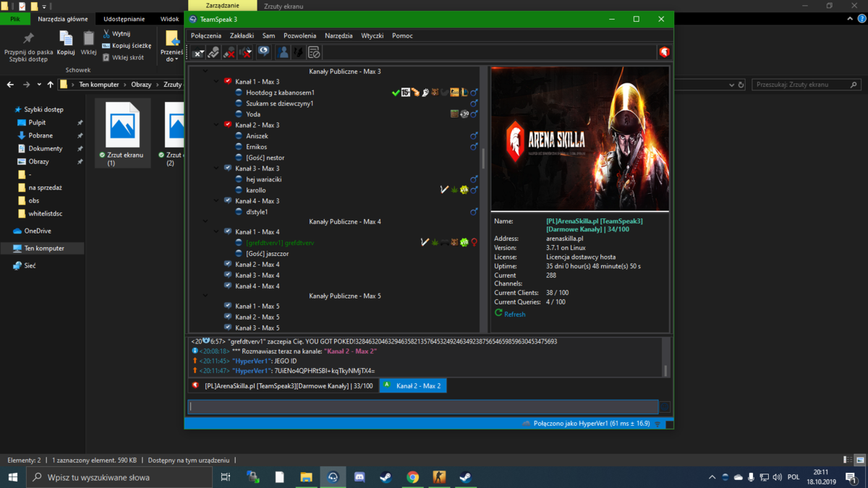Click the blocked list toolbar icon
868x488 pixels.
[314, 52]
